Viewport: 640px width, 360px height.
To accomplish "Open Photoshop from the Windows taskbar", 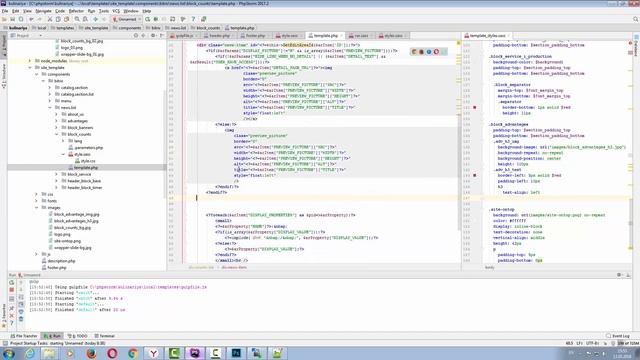I will coord(236,353).
